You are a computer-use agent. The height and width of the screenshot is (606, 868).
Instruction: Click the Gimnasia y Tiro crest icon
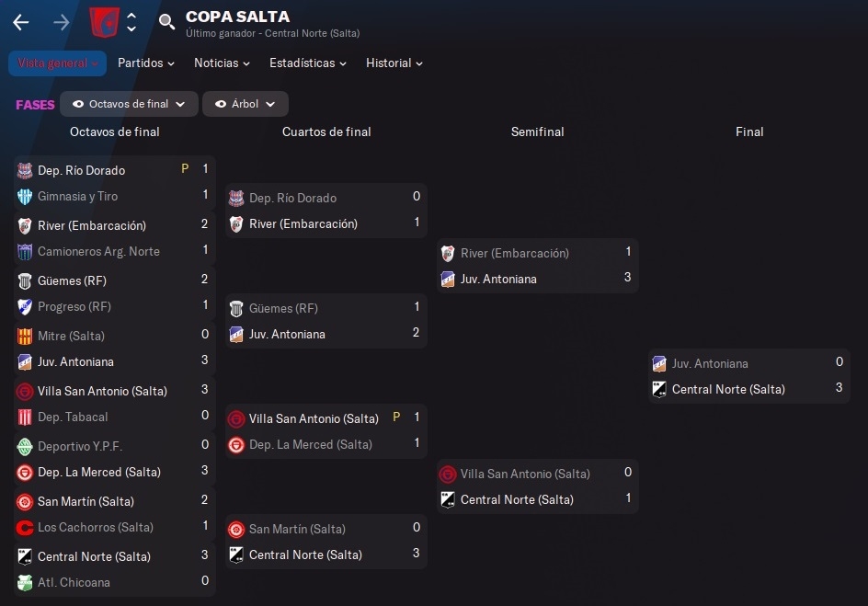(25, 197)
